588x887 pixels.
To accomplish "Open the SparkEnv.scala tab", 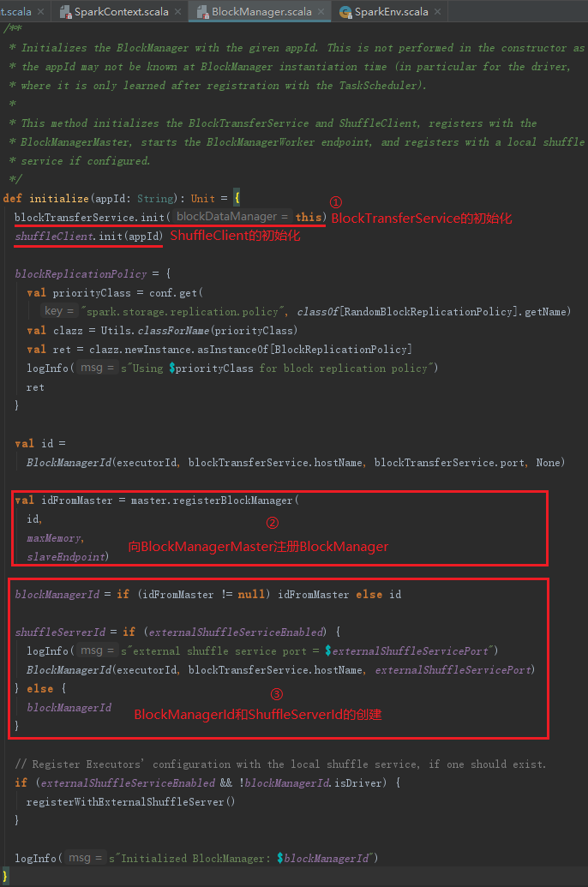I will click(x=391, y=11).
